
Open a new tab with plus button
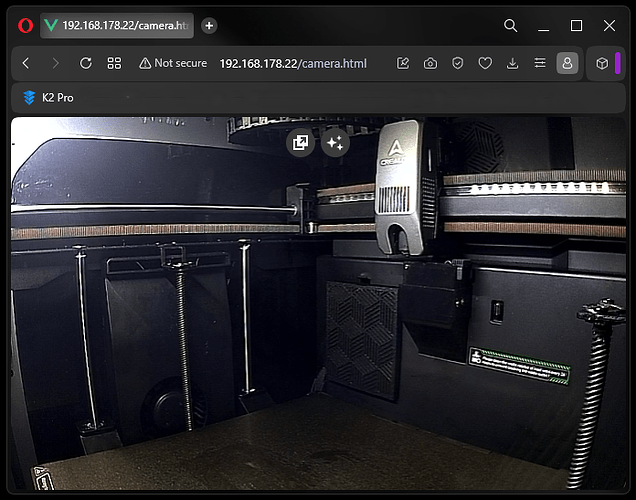pyautogui.click(x=209, y=26)
